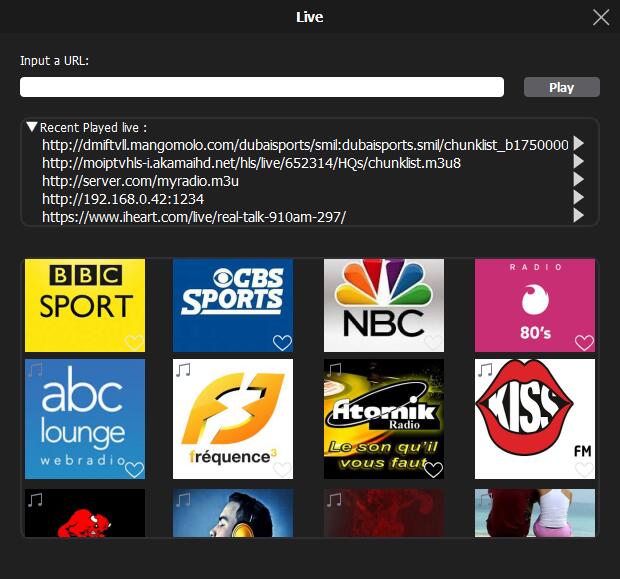Open the beach couple station thumbnail

click(535, 513)
